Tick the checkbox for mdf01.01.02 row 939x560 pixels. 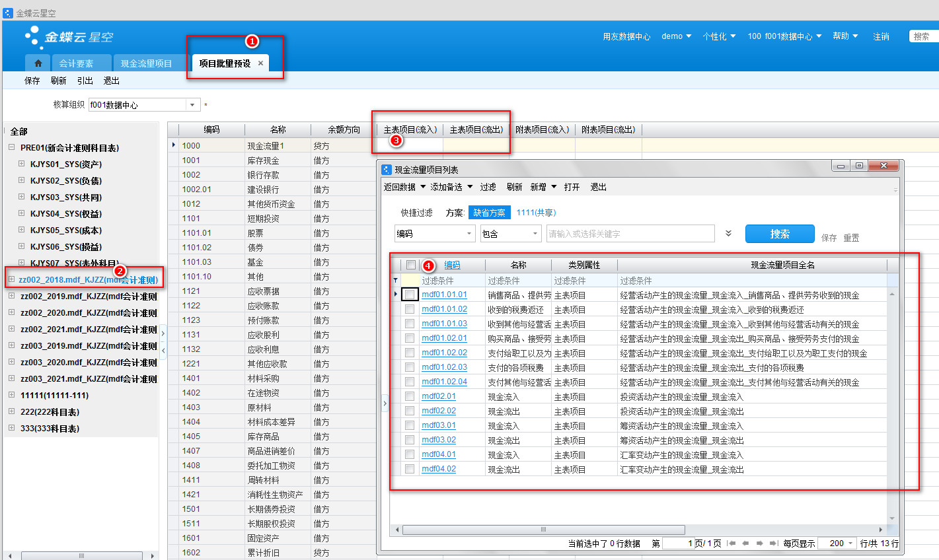[410, 309]
